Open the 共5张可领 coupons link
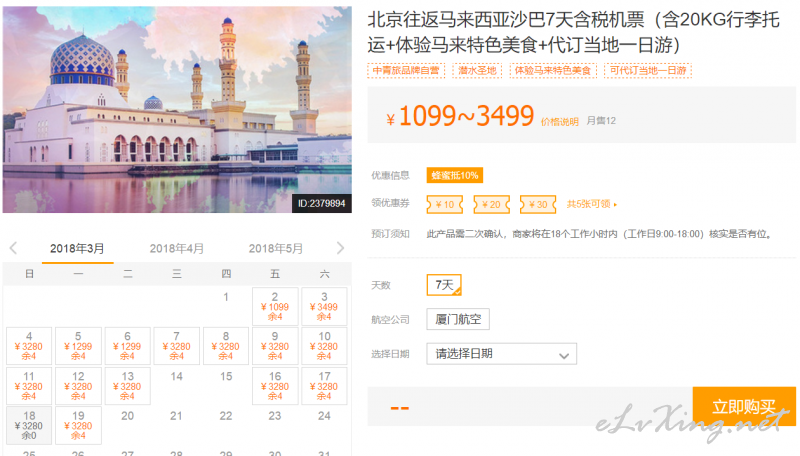The image size is (800, 456). [592, 204]
